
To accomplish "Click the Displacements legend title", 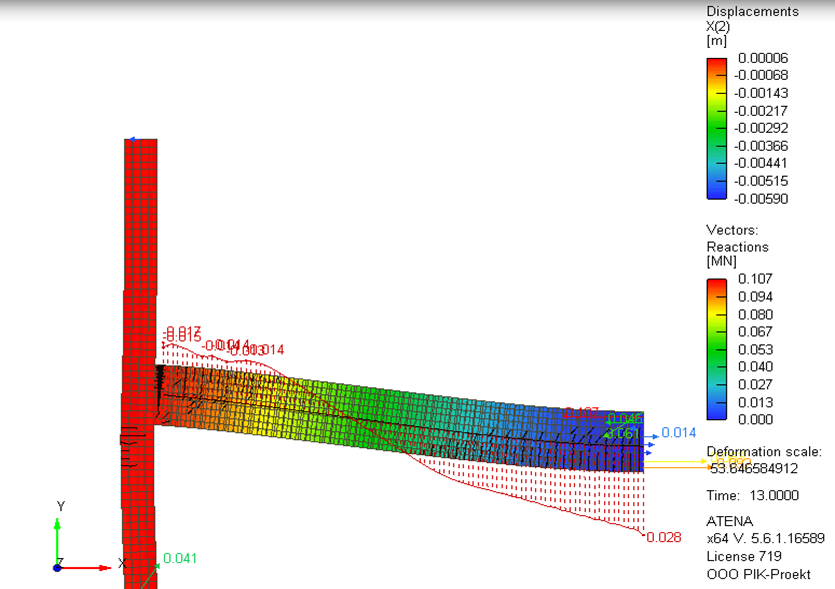I will [752, 11].
